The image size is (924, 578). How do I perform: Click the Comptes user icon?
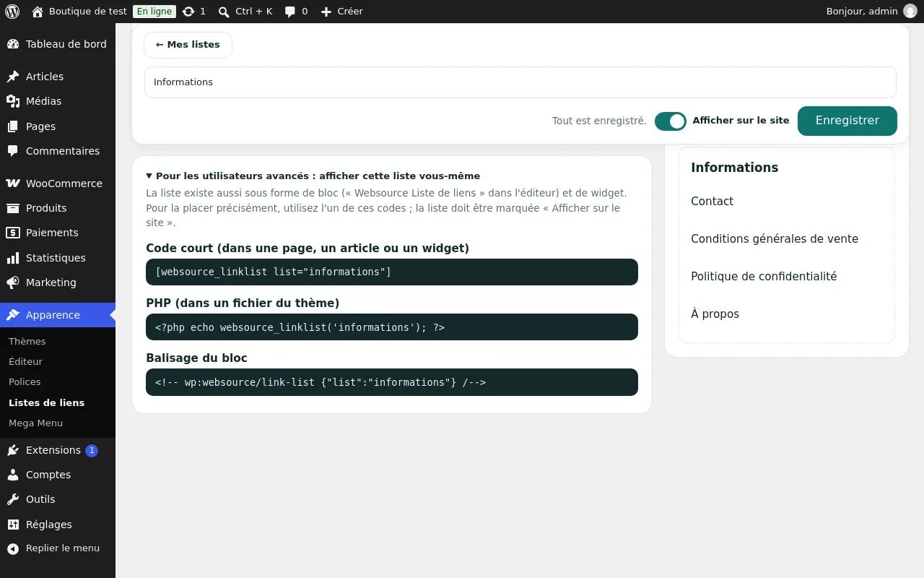(13, 475)
